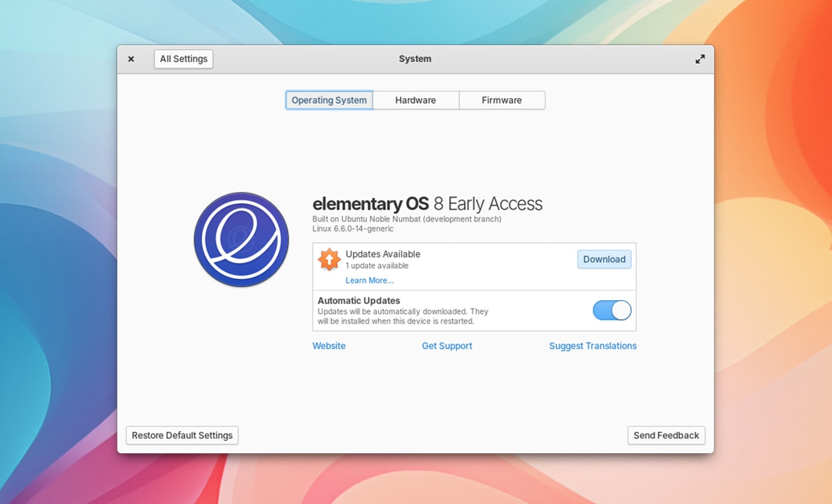Image resolution: width=832 pixels, height=504 pixels.
Task: Download the available update
Action: point(604,259)
